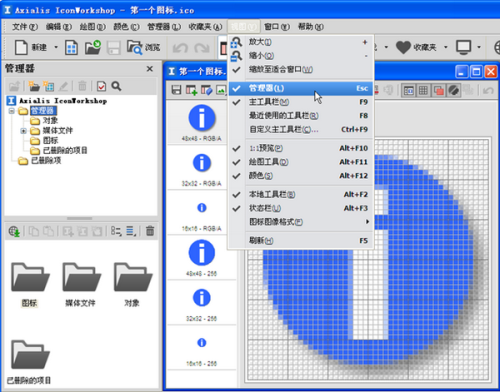Click the monitor screen icon in toolbar

tap(464, 47)
